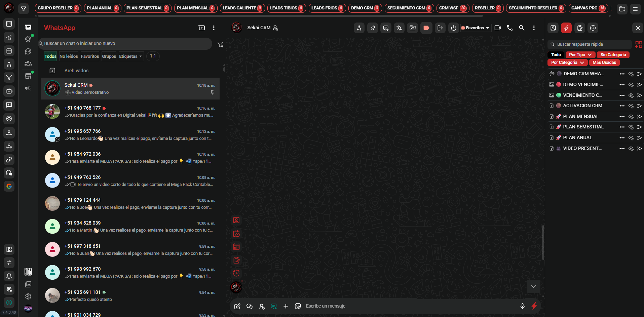Click the chain link icon in left sidebar
Screen dimensions: 644x317
[9, 160]
